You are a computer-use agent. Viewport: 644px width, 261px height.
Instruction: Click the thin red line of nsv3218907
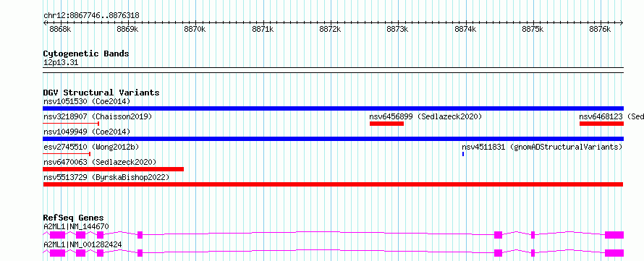click(71, 124)
